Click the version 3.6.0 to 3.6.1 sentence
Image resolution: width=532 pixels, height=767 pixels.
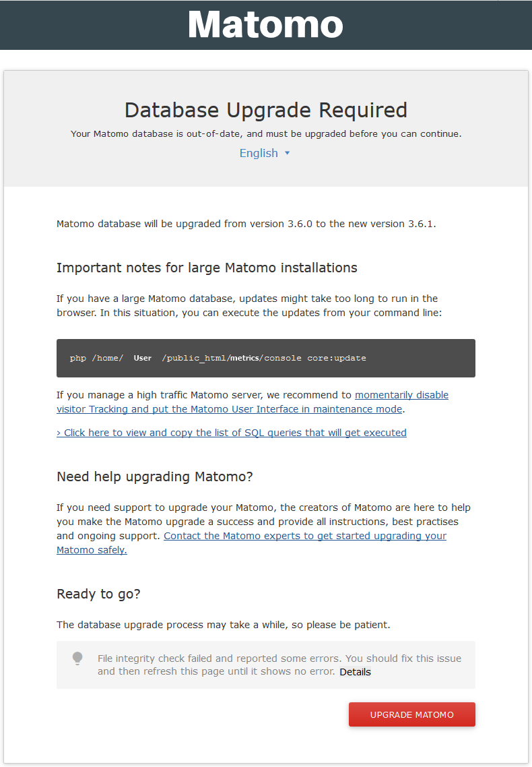246,224
